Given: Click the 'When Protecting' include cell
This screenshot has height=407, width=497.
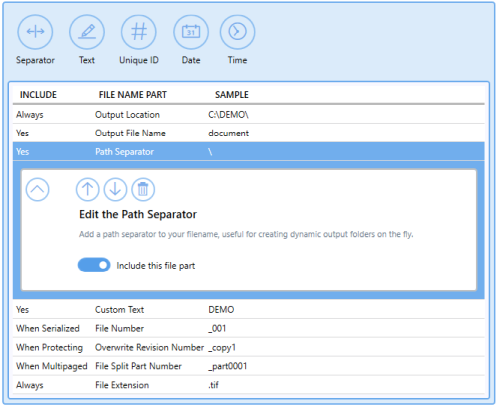Looking at the screenshot, I should [49, 347].
